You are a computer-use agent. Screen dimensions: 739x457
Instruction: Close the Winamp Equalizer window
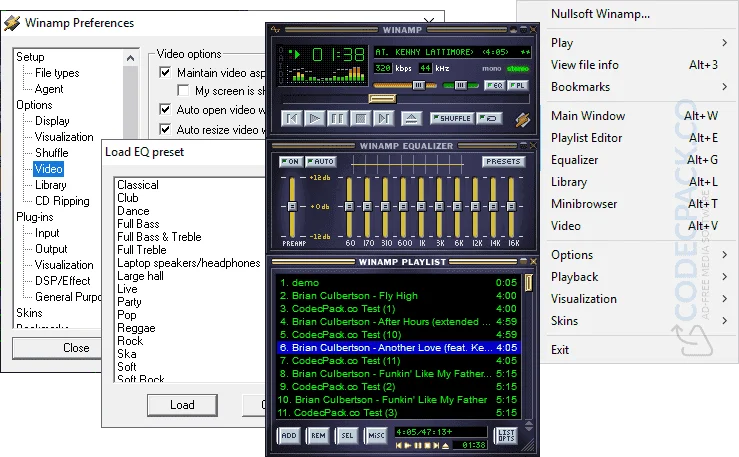[534, 146]
